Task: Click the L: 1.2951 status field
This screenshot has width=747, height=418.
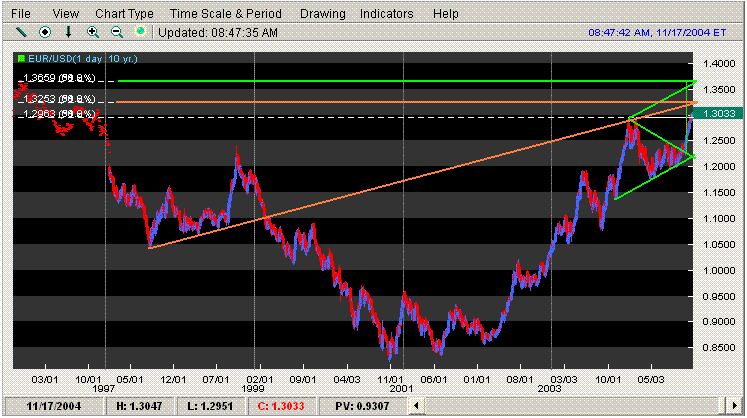Action: (210, 407)
